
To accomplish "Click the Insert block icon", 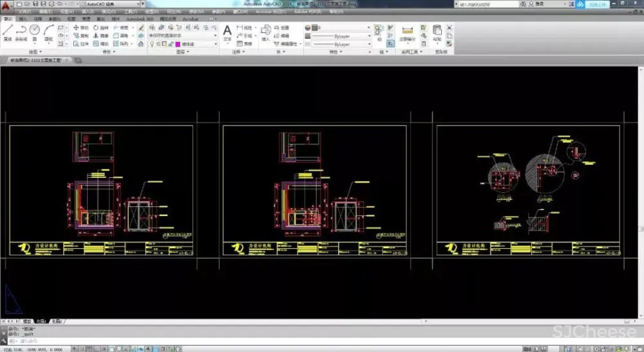I will coord(265,31).
